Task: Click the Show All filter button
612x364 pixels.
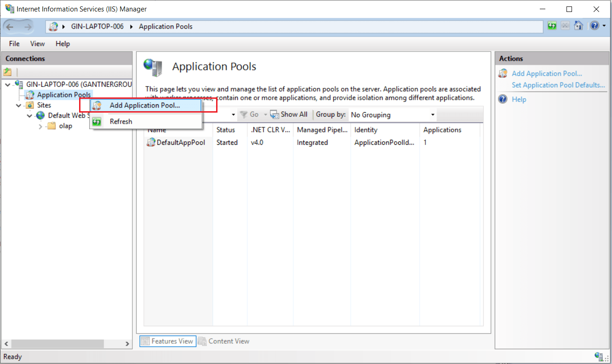Action: 289,114
